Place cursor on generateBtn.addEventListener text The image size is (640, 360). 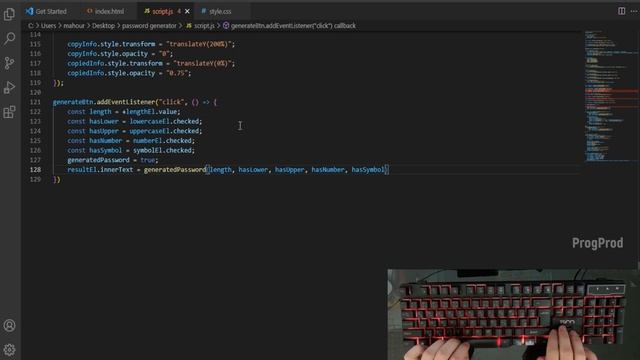coord(104,102)
